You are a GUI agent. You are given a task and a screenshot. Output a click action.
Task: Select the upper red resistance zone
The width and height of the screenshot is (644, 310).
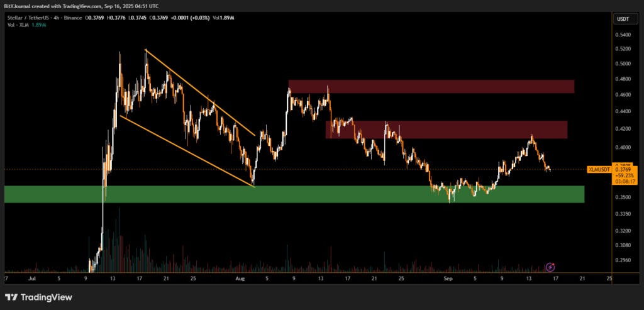(431, 86)
